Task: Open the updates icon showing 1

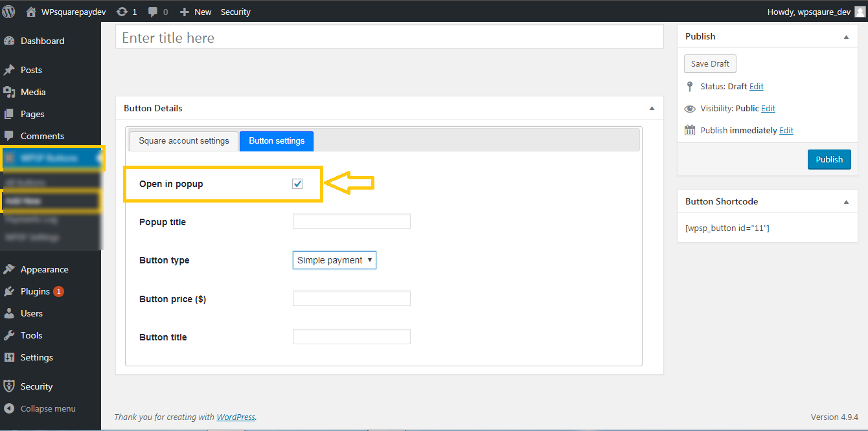Action: click(126, 12)
